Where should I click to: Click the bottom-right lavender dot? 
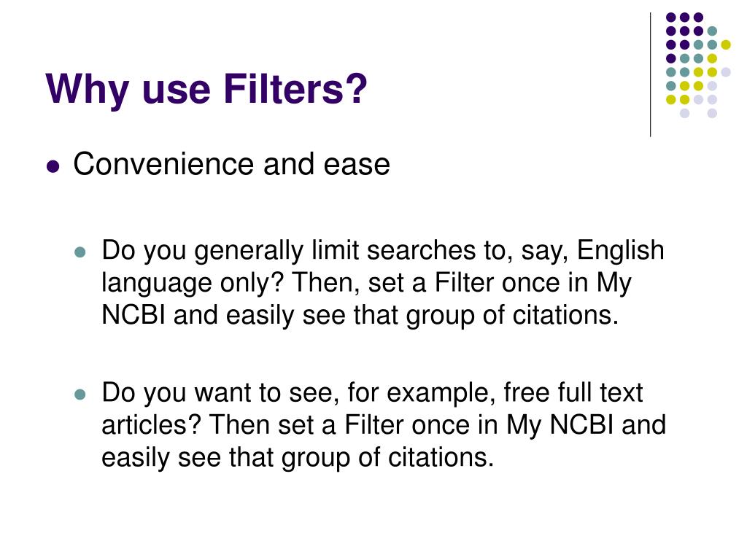click(712, 113)
